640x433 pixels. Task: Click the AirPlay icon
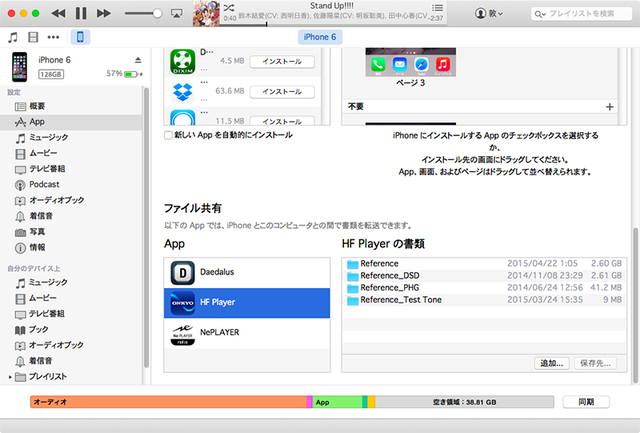click(177, 14)
